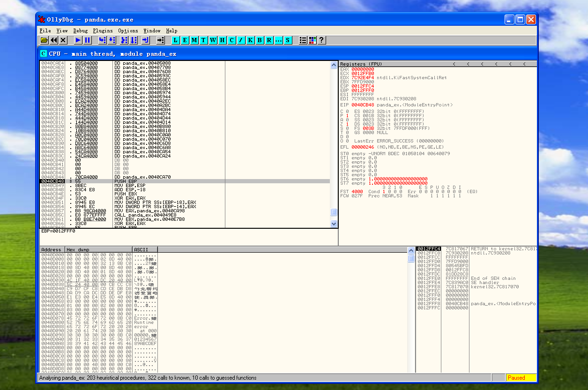The width and height of the screenshot is (588, 390).
Task: Open the References window with R button
Action: (x=269, y=40)
